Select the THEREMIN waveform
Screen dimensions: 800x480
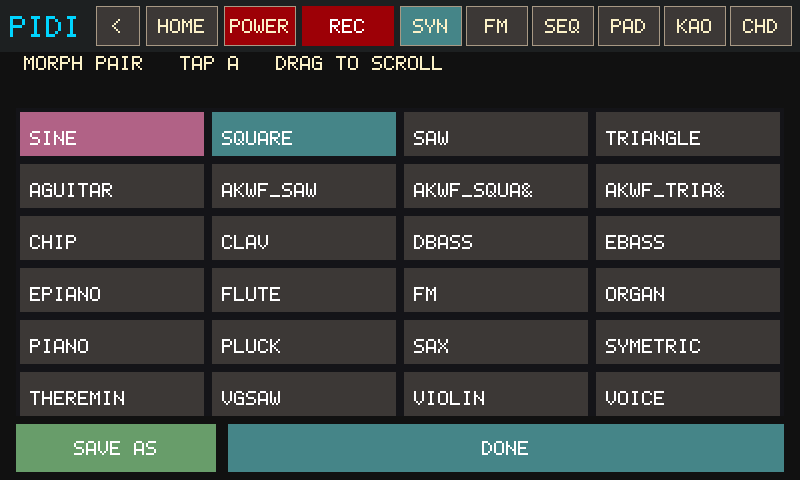pos(112,394)
